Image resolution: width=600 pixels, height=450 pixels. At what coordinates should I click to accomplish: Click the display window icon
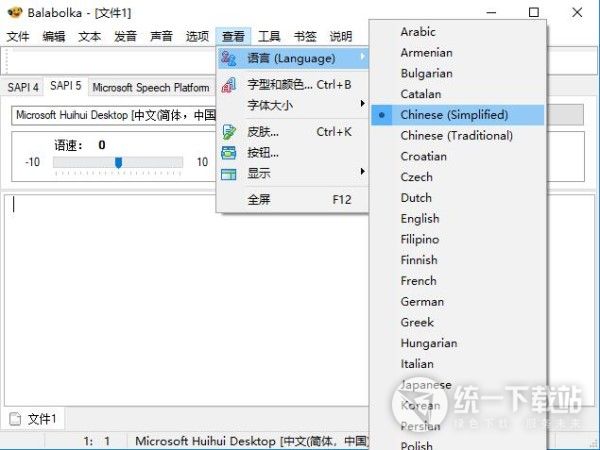click(229, 174)
